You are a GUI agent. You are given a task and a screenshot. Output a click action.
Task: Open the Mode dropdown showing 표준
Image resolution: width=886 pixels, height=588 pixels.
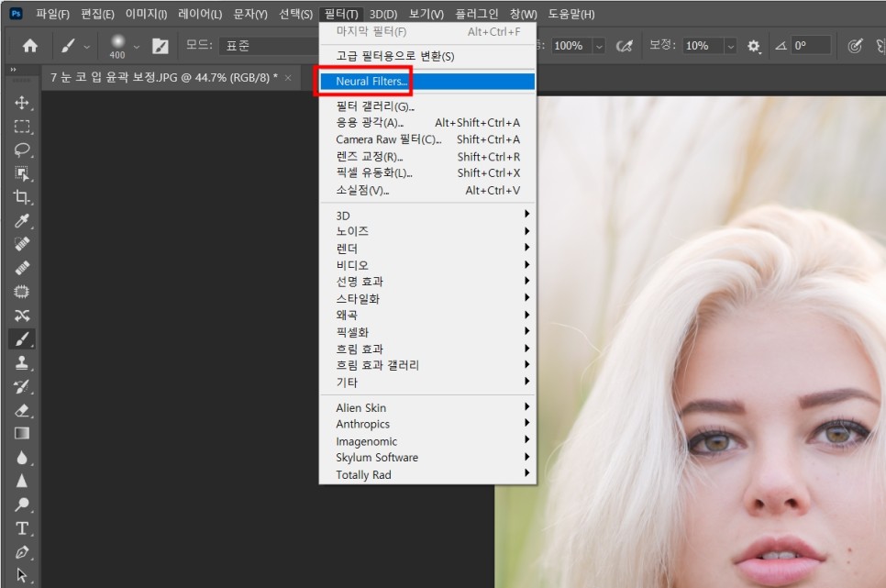(269, 46)
